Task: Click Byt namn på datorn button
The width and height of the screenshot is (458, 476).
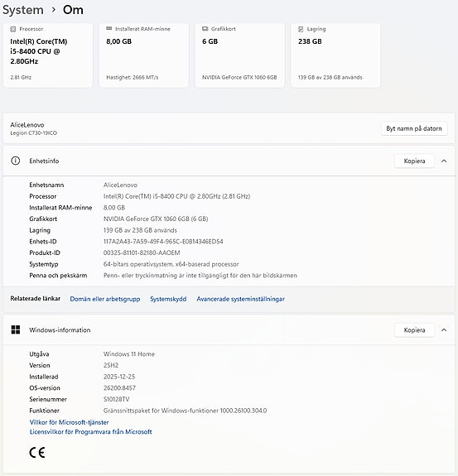Action: (414, 128)
